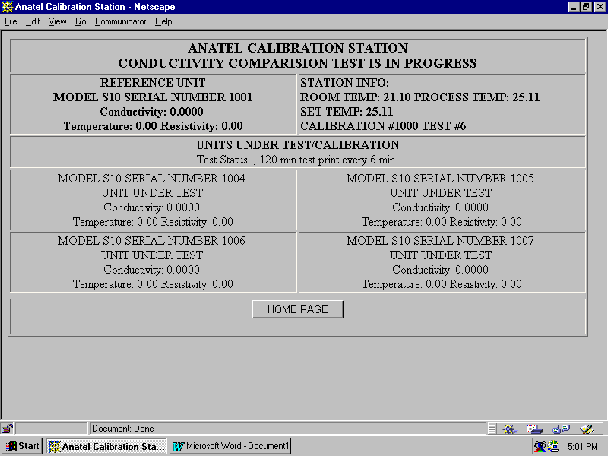This screenshot has width=608, height=456.
Task: Click 'MODEL S10 SERIAL NUMBER 1004' text
Action: 152,178
